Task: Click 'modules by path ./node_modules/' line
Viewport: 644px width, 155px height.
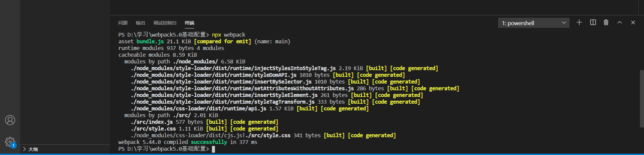Action: tap(185, 62)
